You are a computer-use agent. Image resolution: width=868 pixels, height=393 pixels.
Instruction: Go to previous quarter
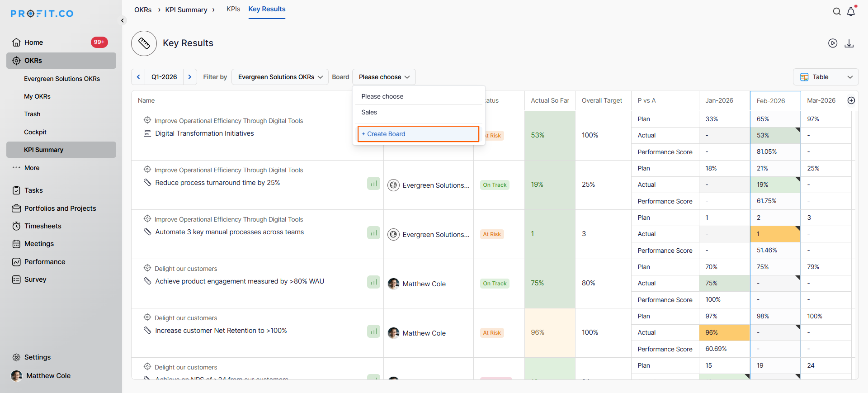point(138,77)
